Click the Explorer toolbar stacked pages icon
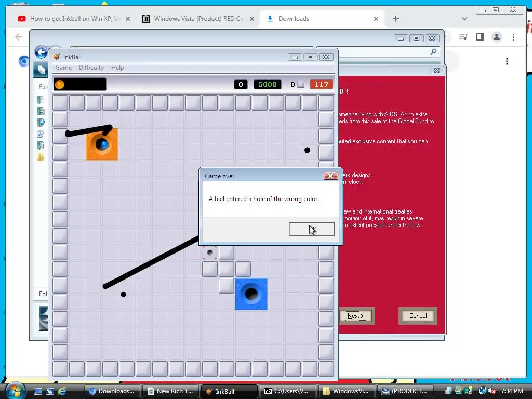 41,70
